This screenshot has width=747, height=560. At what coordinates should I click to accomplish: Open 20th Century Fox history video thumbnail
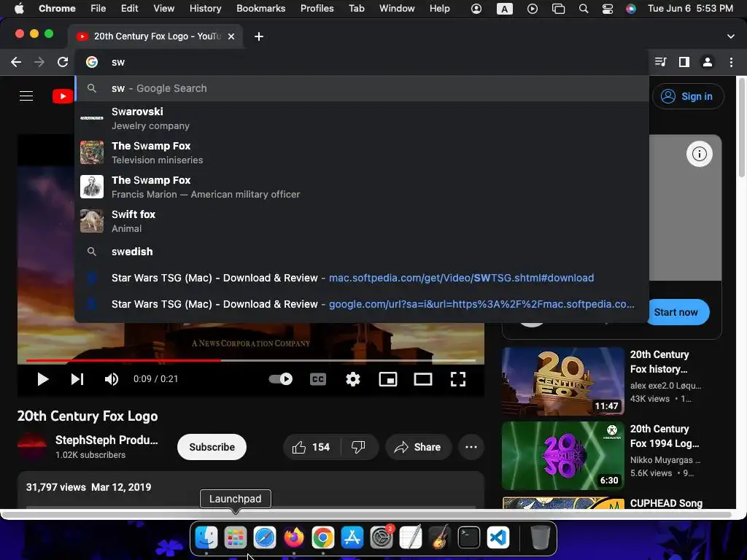tap(562, 381)
